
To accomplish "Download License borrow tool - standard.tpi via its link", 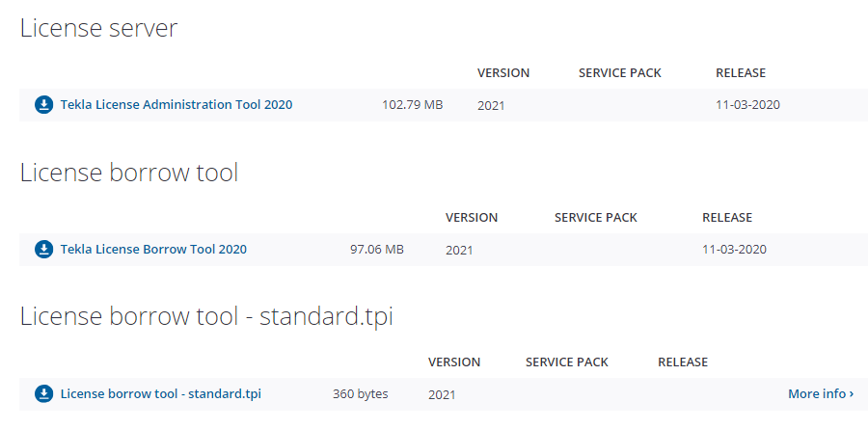I will (160, 394).
